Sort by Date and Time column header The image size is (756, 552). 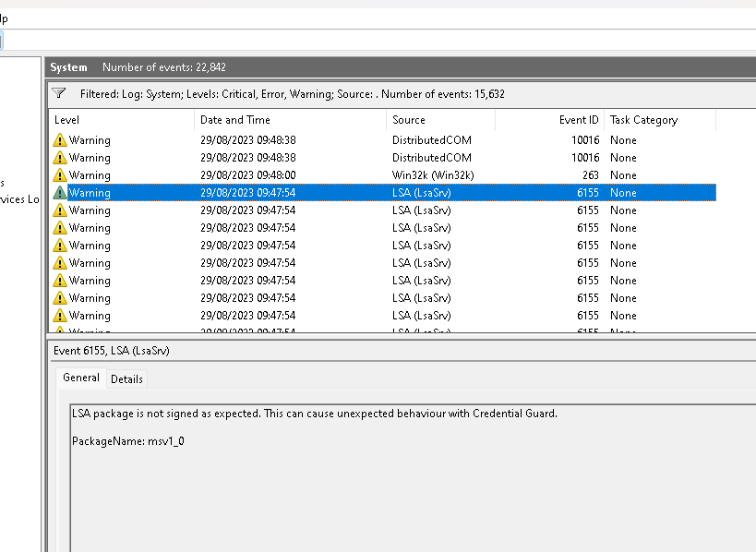click(x=290, y=120)
